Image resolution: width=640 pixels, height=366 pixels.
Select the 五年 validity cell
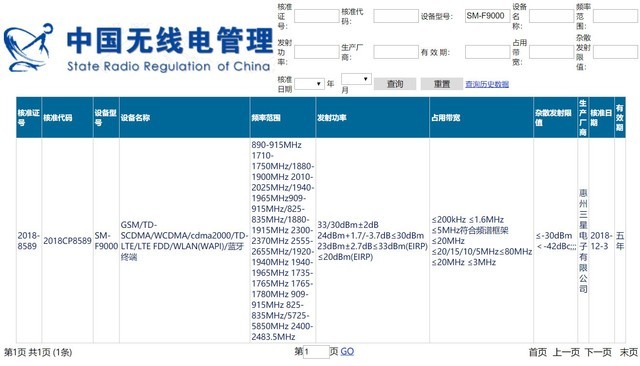tap(620, 241)
